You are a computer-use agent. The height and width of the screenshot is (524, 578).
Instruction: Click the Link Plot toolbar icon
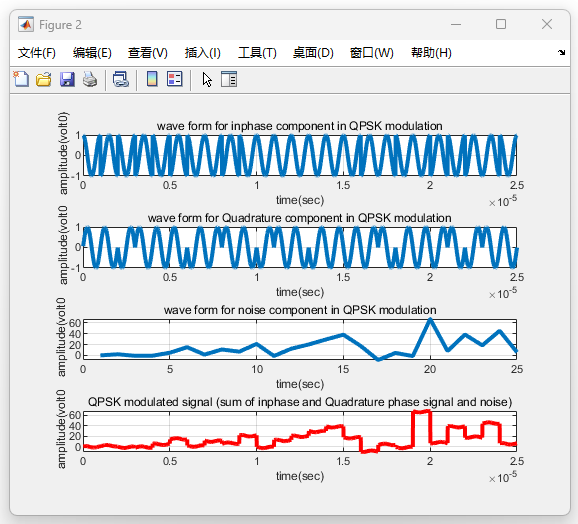click(121, 79)
